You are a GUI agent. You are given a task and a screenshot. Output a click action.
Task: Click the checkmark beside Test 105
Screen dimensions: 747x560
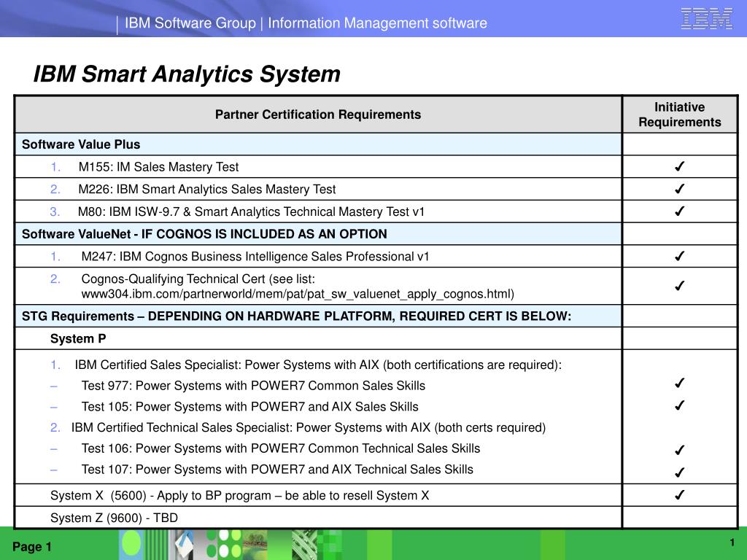679,405
